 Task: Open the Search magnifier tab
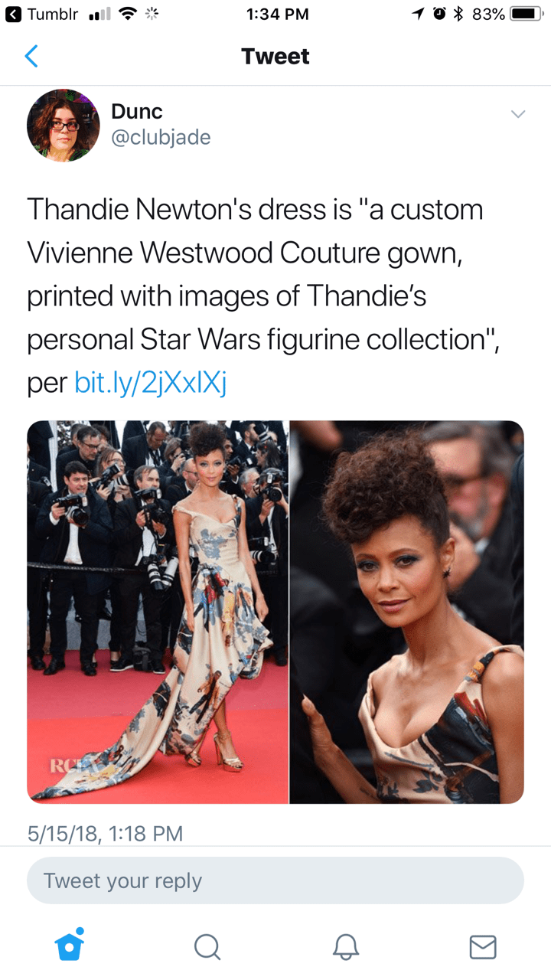click(x=207, y=947)
